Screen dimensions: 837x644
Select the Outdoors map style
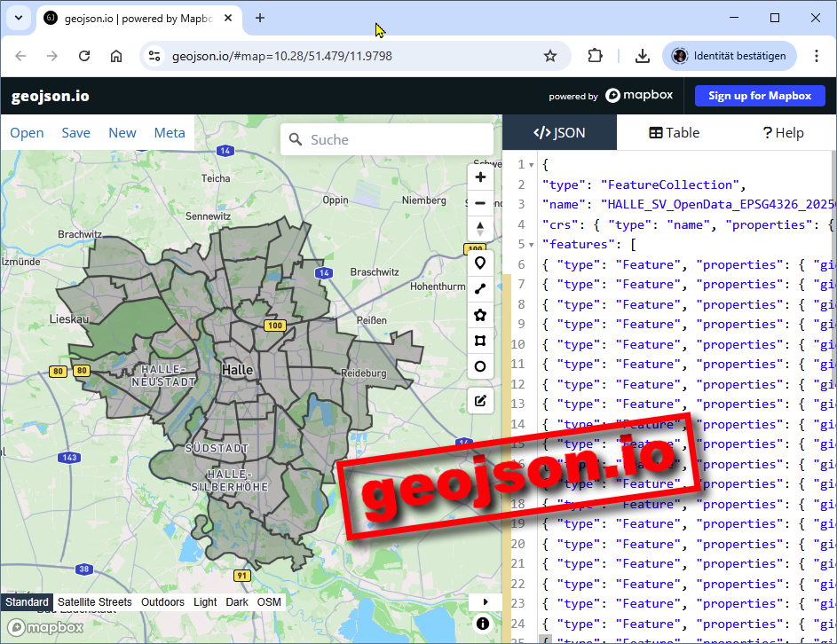[162, 601]
